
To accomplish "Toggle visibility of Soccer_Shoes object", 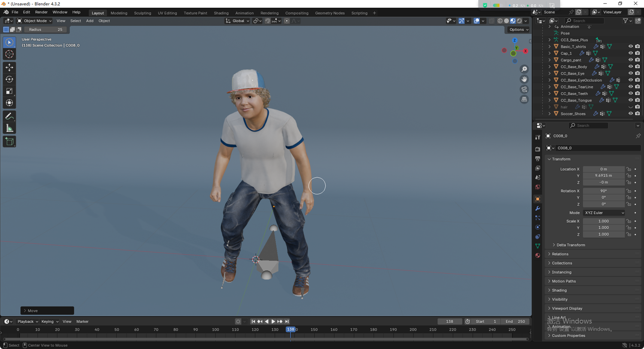I will click(631, 114).
